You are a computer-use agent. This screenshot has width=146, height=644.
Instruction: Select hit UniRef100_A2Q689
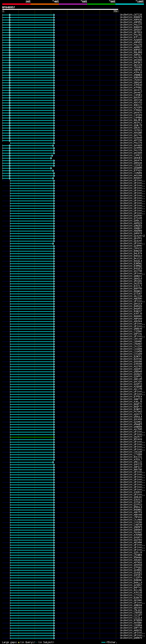[131, 40]
